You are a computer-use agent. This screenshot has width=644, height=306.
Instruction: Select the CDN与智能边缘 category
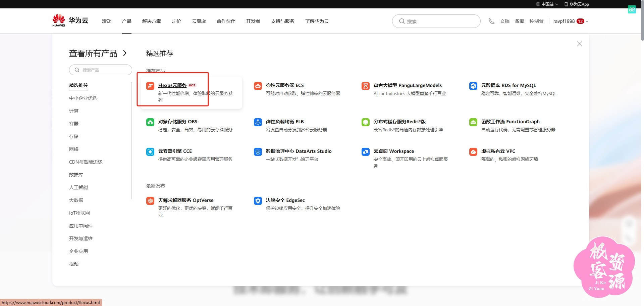(86, 162)
